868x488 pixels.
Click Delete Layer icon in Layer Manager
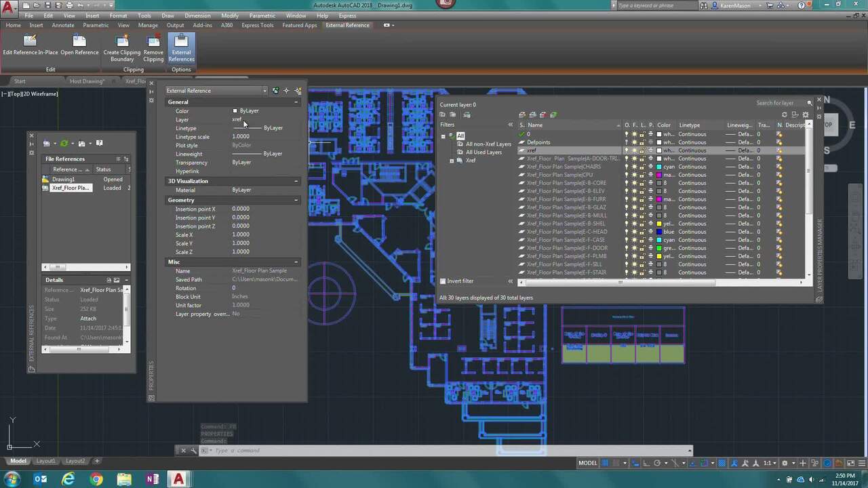coord(542,115)
